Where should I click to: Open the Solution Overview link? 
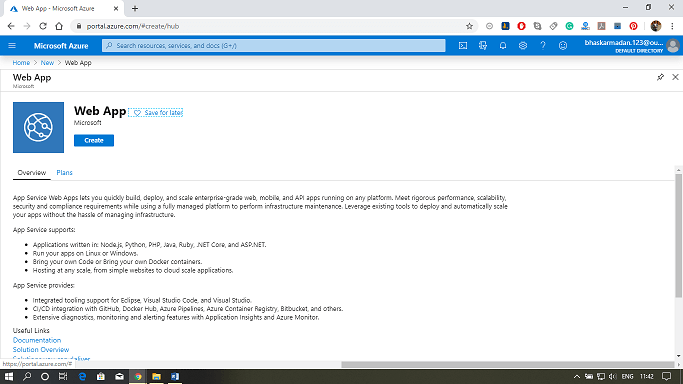tap(41, 350)
